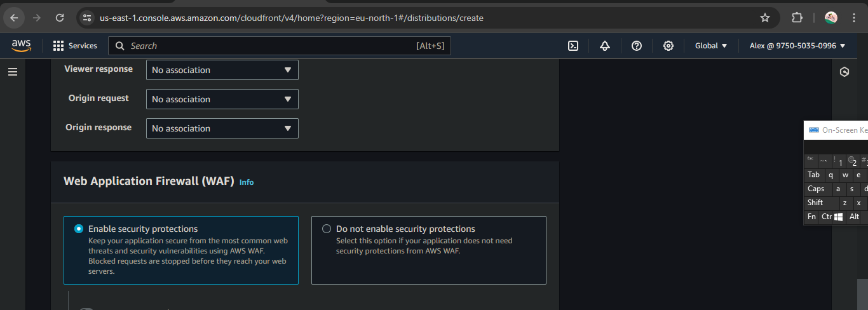Click the AWS logo home icon
868x310 pixels.
[x=21, y=46]
